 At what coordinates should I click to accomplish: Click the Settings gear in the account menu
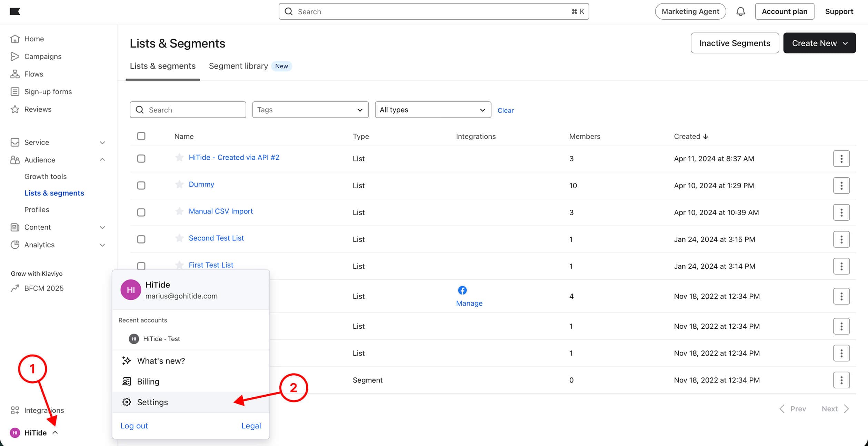coord(127,402)
